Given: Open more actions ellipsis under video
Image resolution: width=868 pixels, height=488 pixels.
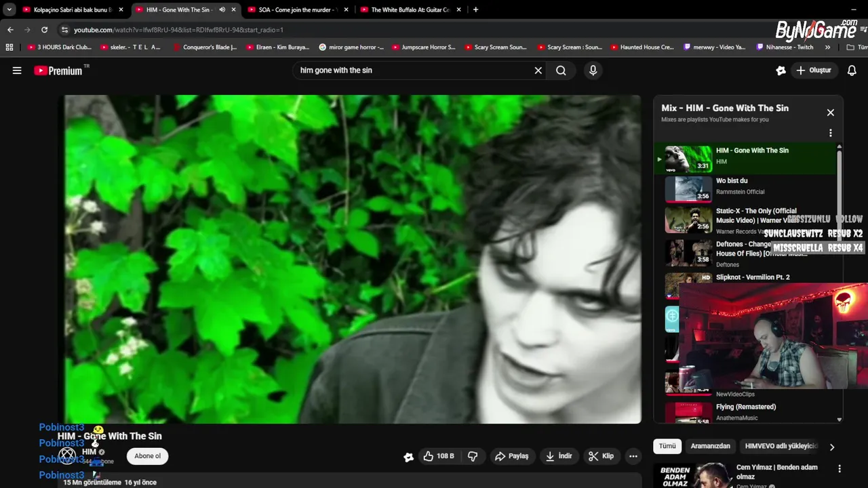Looking at the screenshot, I should [633, 456].
